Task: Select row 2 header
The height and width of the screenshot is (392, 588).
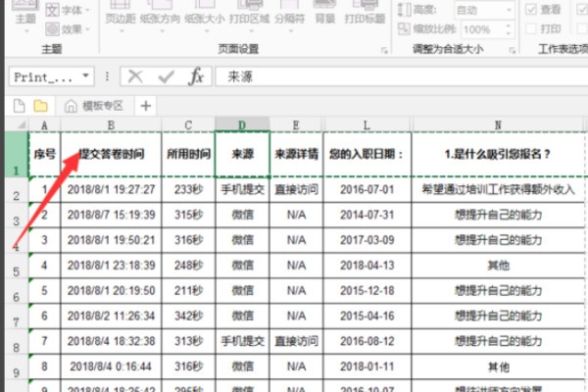Action: pos(17,190)
